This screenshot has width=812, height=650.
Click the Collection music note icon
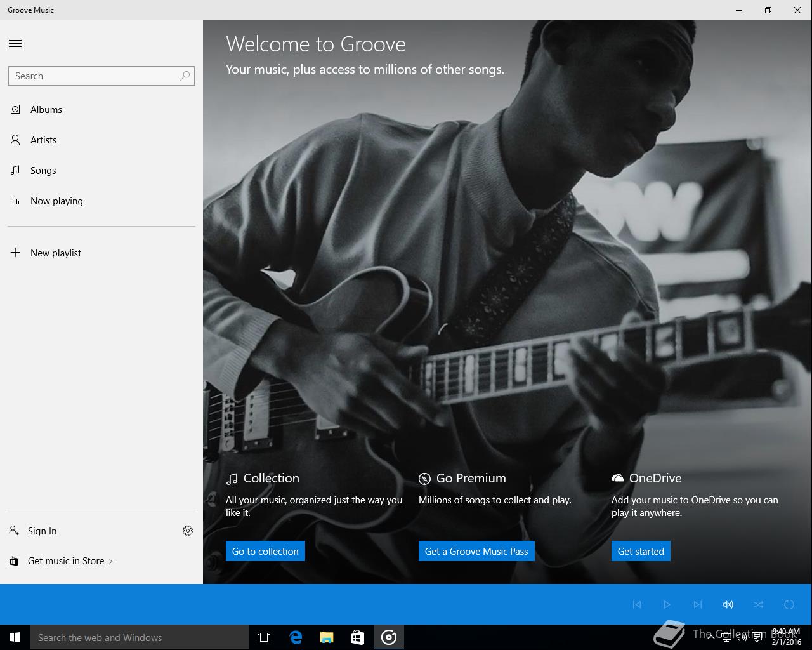pos(232,479)
